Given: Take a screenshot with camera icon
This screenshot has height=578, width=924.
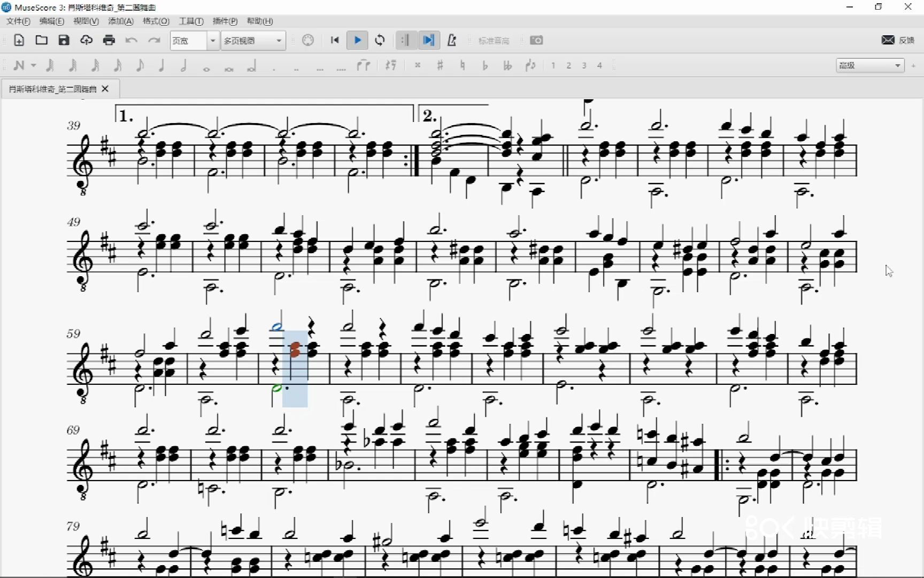Looking at the screenshot, I should point(536,40).
